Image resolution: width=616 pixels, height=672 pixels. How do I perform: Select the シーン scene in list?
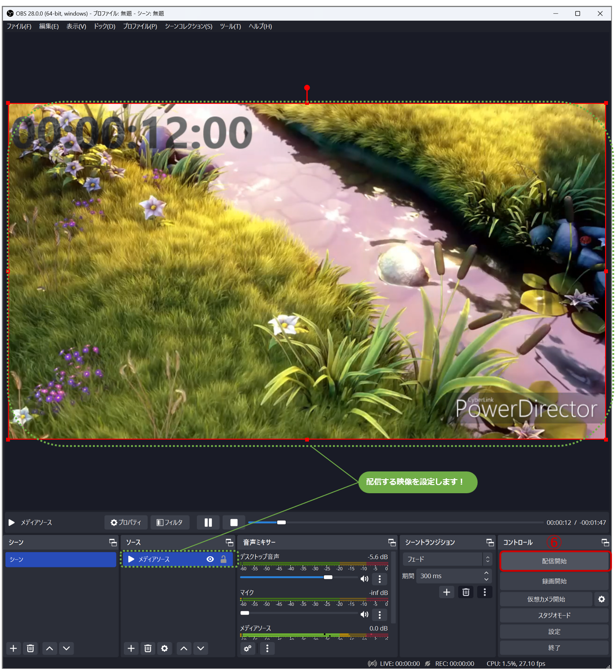point(61,559)
